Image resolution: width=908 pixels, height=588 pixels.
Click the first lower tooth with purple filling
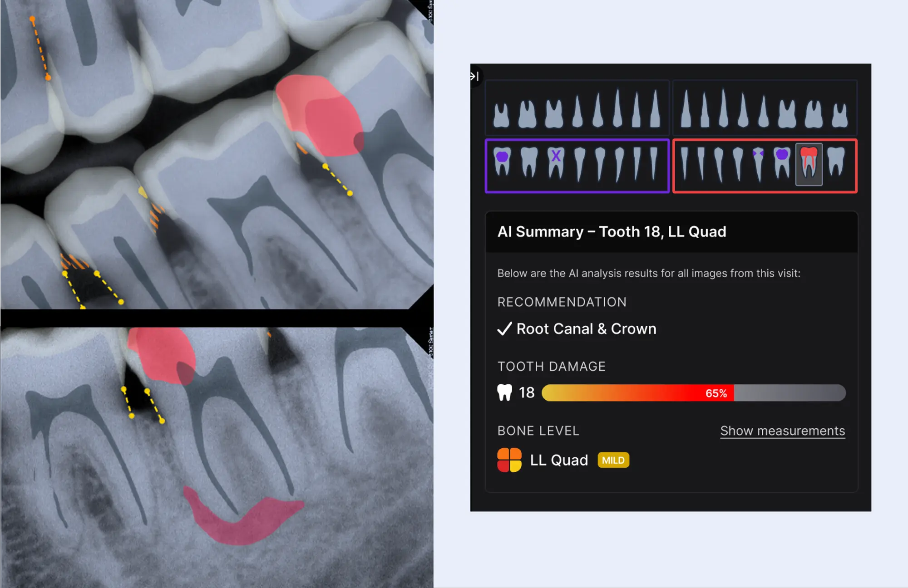point(502,161)
